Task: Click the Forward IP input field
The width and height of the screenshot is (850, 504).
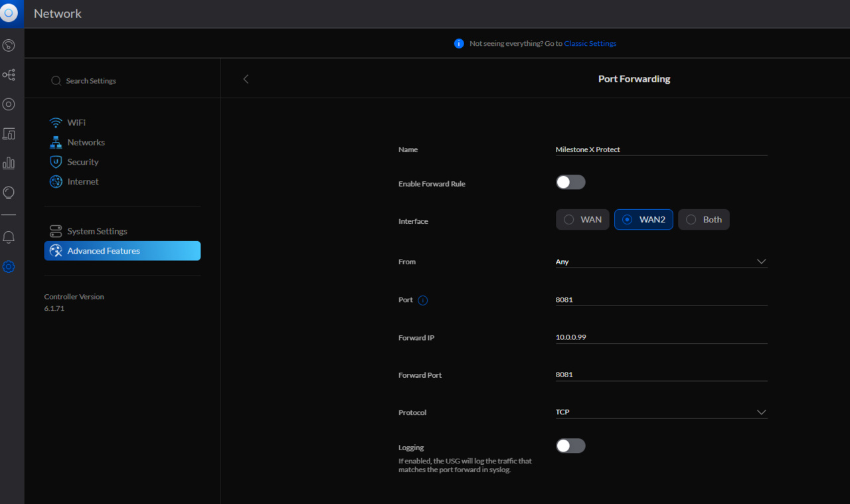Action: pos(661,337)
